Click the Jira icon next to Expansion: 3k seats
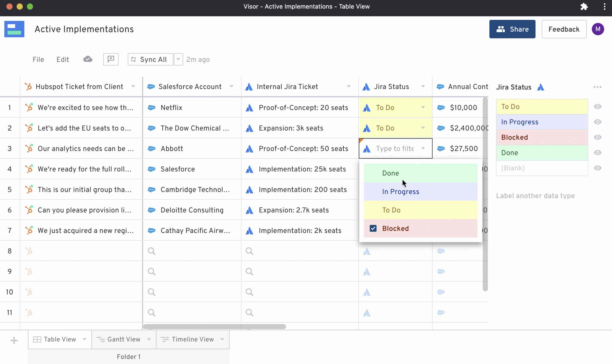This screenshot has height=364, width=612. [249, 128]
